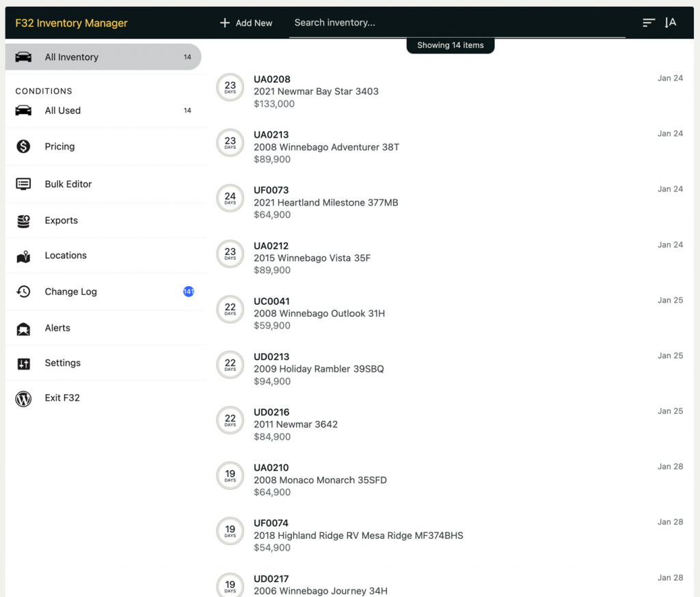Click the blue 141 Change Log badge
The image size is (700, 597).
click(188, 292)
